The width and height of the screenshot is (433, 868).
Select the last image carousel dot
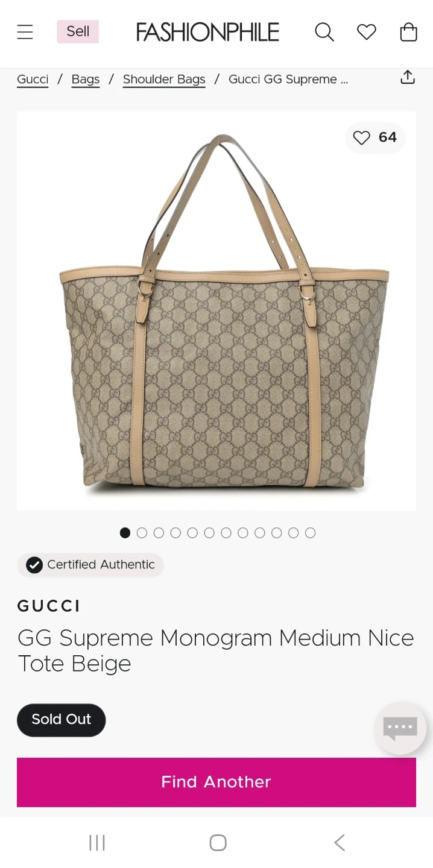310,533
